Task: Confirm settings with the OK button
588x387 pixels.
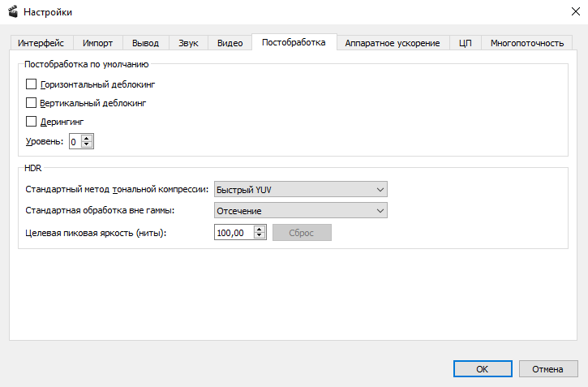Action: point(483,369)
